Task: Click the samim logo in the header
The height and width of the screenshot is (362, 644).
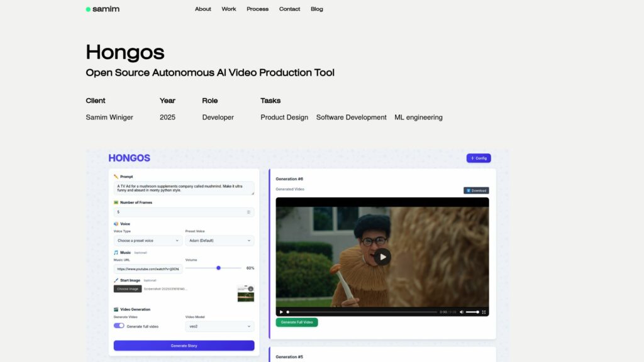Action: point(103,9)
